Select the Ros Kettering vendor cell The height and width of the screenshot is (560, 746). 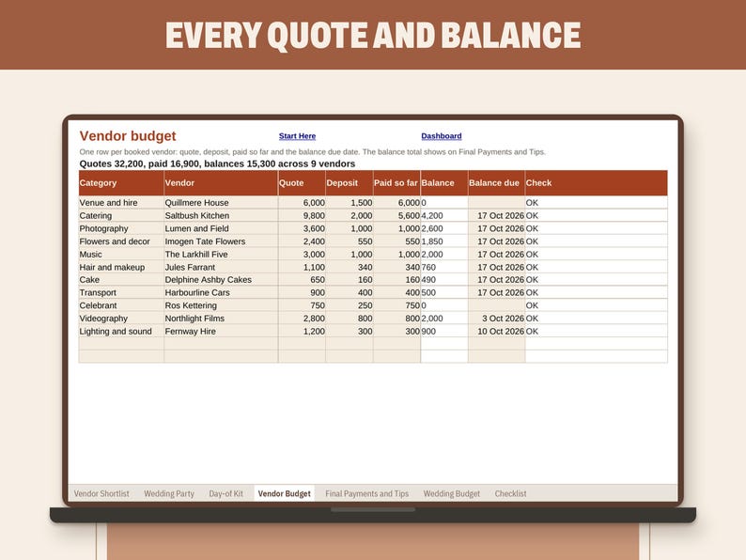pyautogui.click(x=221, y=305)
